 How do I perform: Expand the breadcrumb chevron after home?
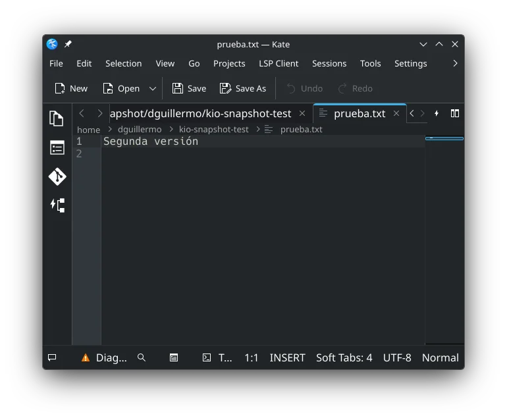click(x=109, y=129)
